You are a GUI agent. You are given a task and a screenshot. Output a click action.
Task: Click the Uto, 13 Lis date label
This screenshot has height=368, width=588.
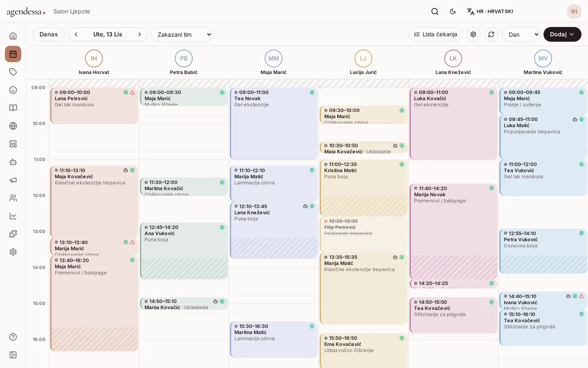[x=108, y=34]
